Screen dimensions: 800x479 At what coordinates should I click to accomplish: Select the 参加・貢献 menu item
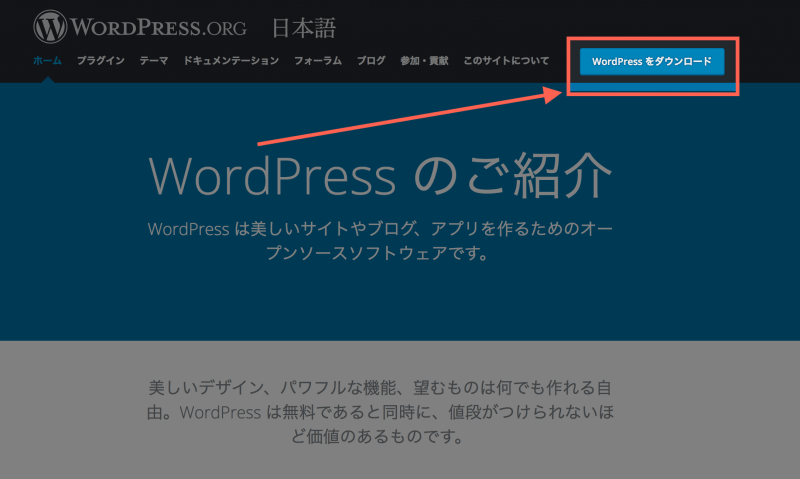[424, 61]
